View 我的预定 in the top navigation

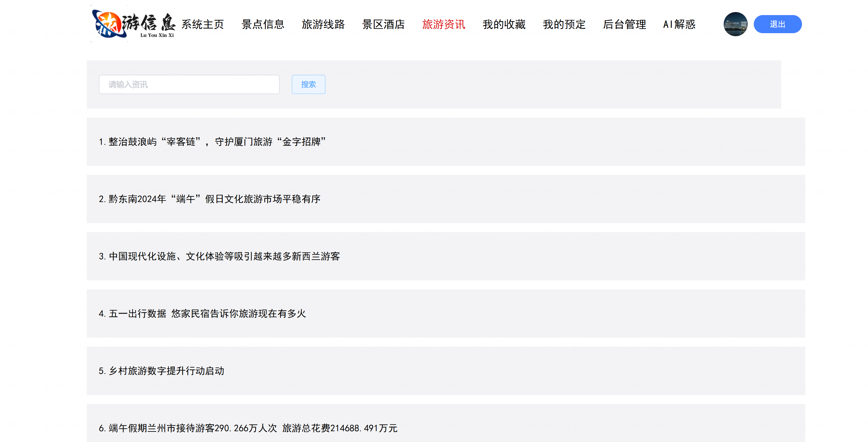coord(564,24)
